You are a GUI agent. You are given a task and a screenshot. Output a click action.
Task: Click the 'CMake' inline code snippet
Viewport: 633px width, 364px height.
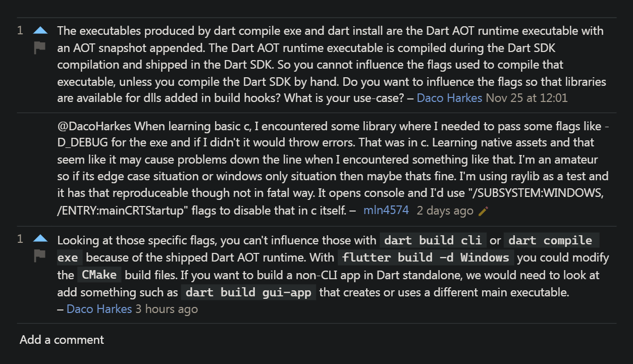(x=99, y=275)
